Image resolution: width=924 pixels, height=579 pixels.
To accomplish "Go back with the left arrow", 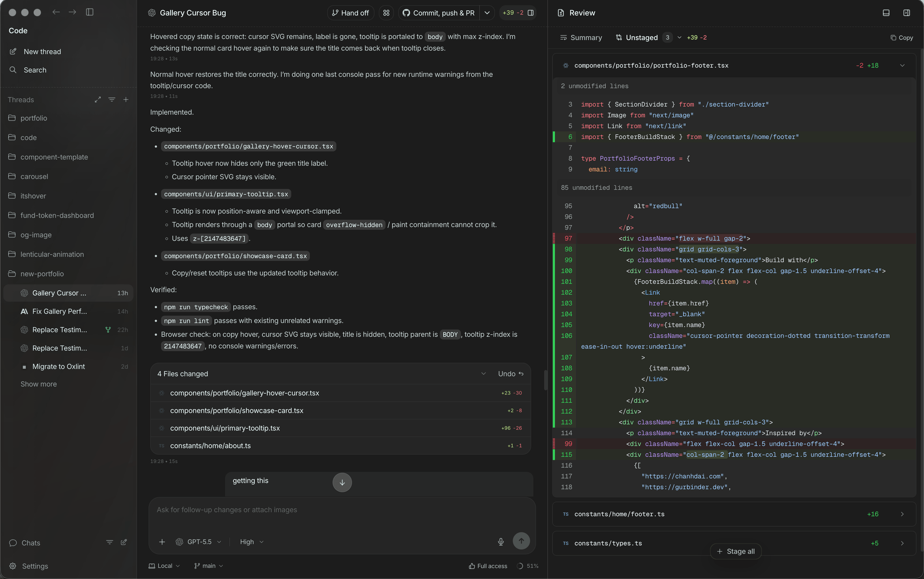I will click(56, 12).
